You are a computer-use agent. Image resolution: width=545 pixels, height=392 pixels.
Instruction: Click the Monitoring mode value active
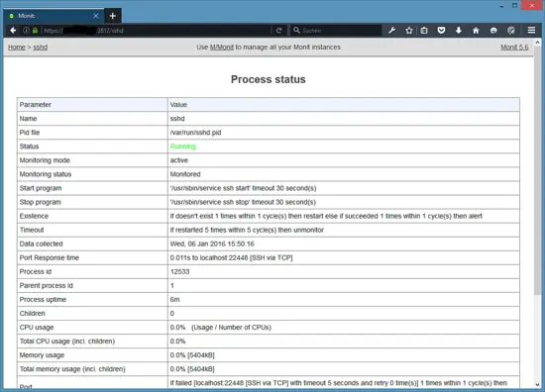coord(179,160)
